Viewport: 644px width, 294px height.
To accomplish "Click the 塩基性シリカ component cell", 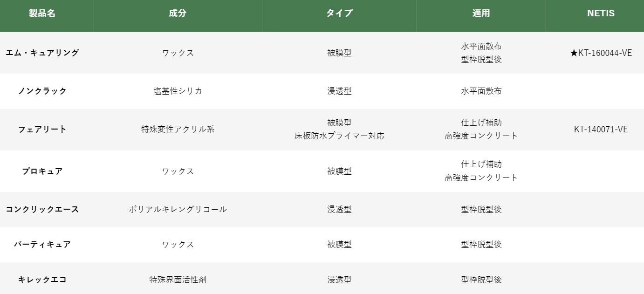I will 178,91.
